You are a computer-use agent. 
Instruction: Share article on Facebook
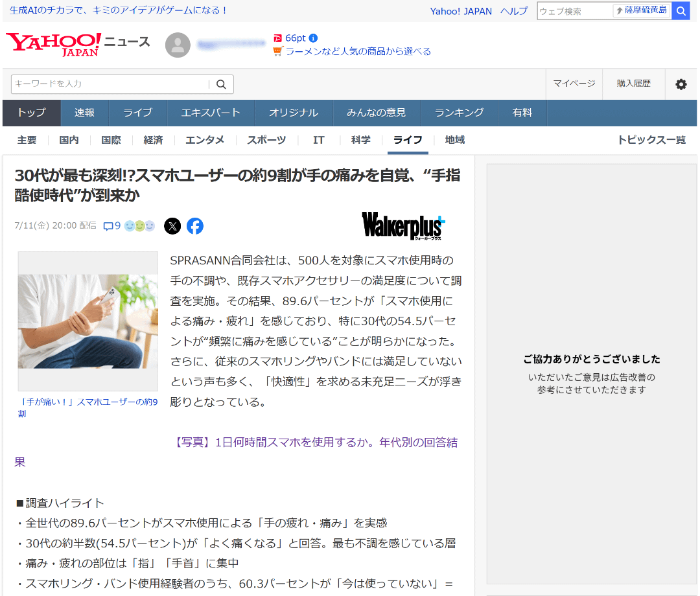(195, 226)
